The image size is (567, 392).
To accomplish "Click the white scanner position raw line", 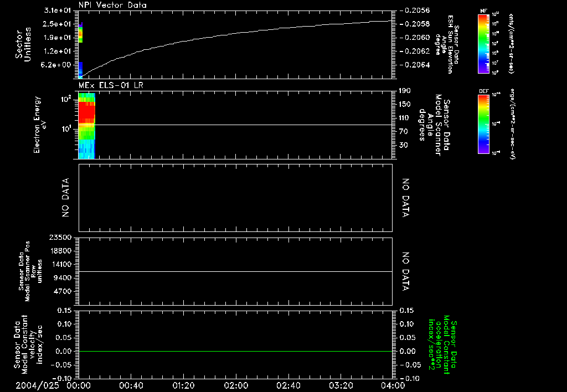I will pyautogui.click(x=235, y=271).
